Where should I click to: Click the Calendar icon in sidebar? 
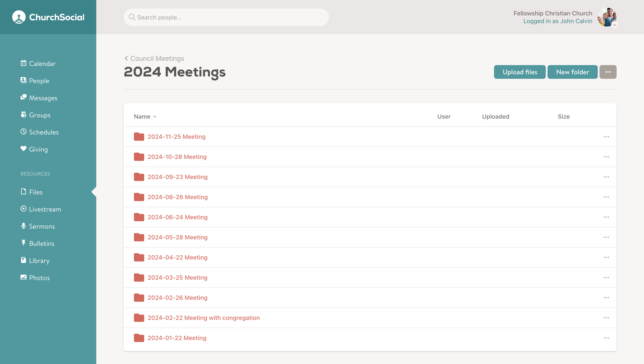(23, 63)
